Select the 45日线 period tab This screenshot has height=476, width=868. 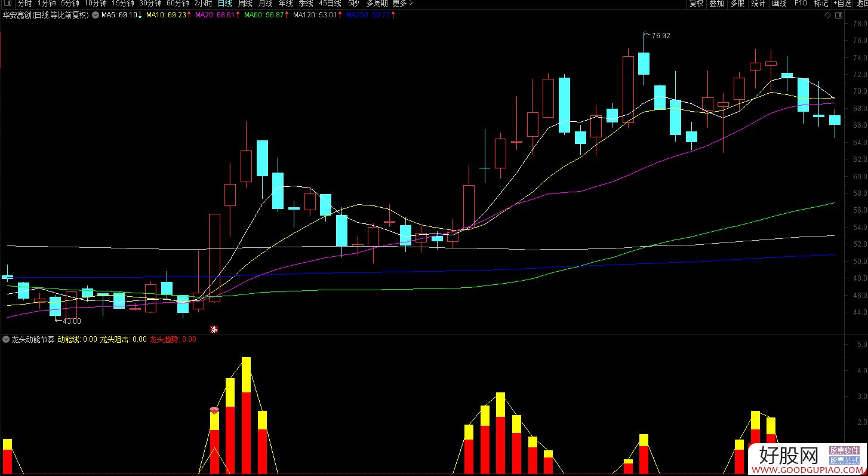click(330, 4)
